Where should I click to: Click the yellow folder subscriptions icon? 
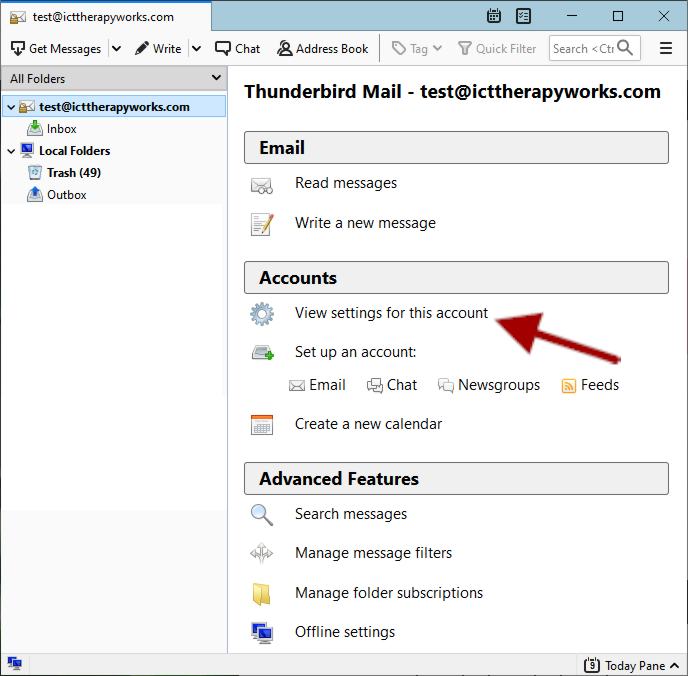tap(262, 594)
